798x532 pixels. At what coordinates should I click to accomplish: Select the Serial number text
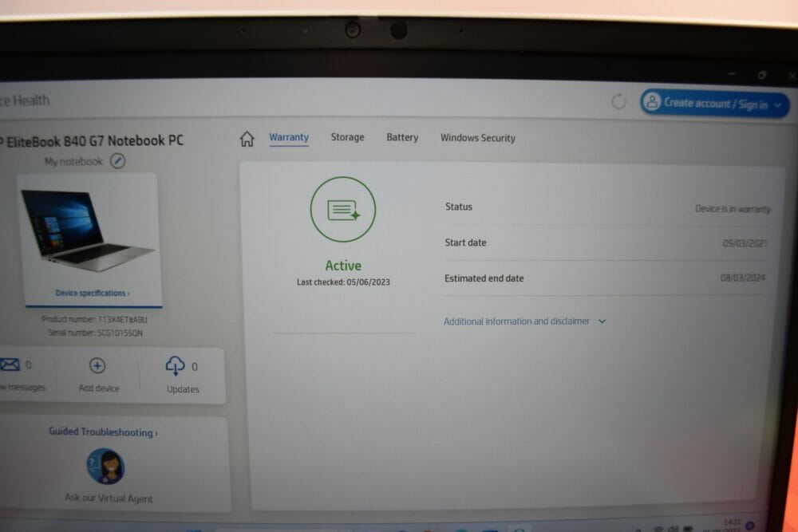pyautogui.click(x=95, y=333)
